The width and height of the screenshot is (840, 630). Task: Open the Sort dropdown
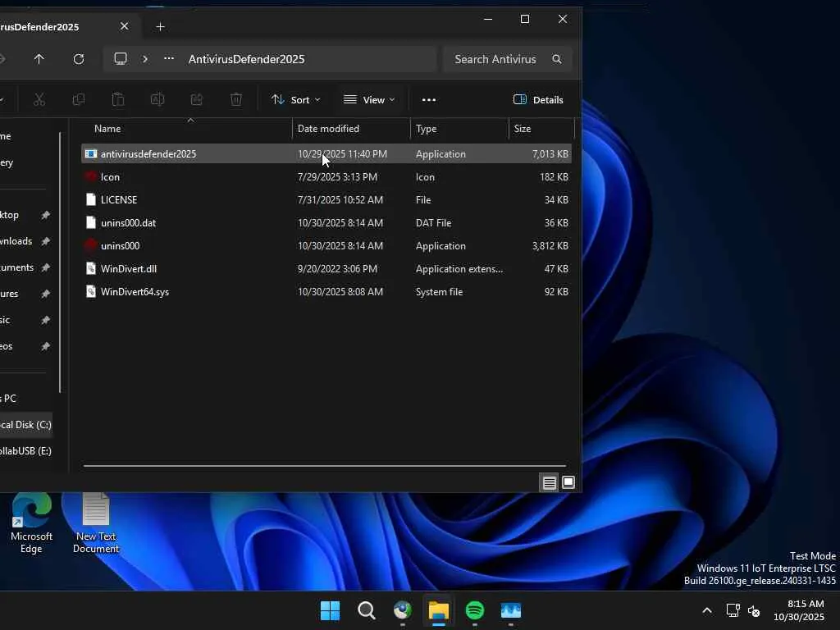[295, 99]
